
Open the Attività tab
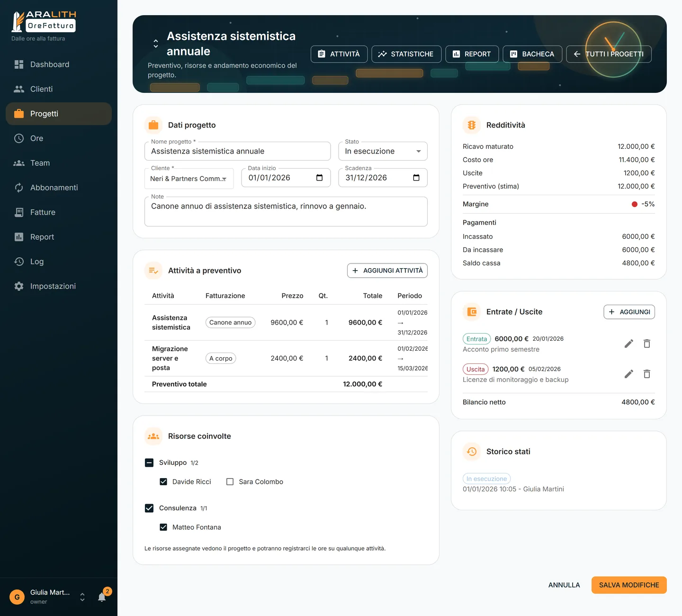pos(339,54)
